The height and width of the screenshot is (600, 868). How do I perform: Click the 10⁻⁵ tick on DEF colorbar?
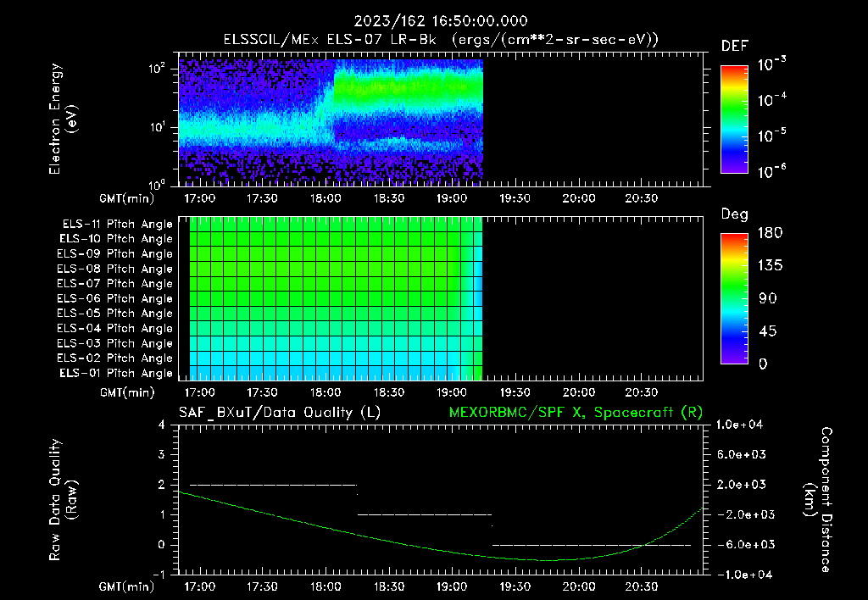click(x=771, y=136)
